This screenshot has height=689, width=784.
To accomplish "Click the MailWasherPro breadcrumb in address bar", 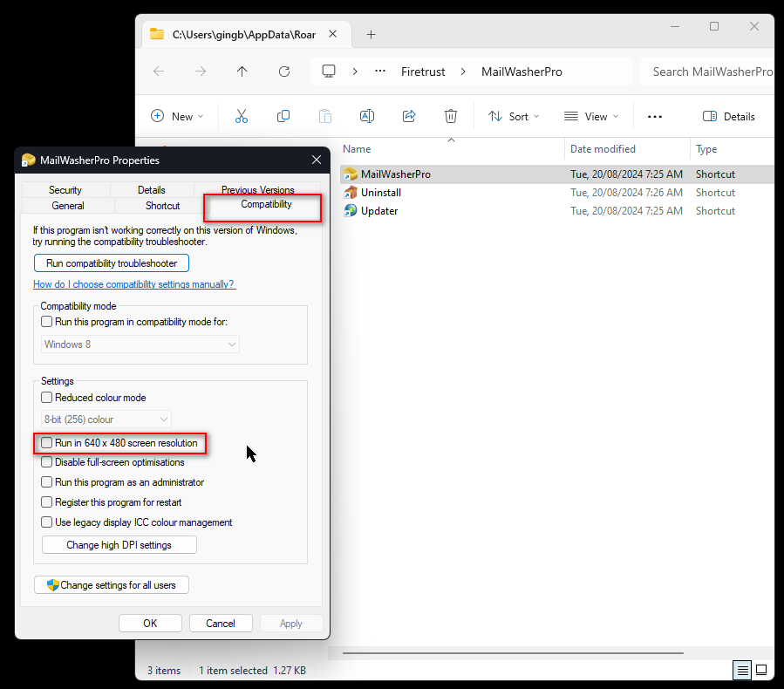I will pos(522,72).
